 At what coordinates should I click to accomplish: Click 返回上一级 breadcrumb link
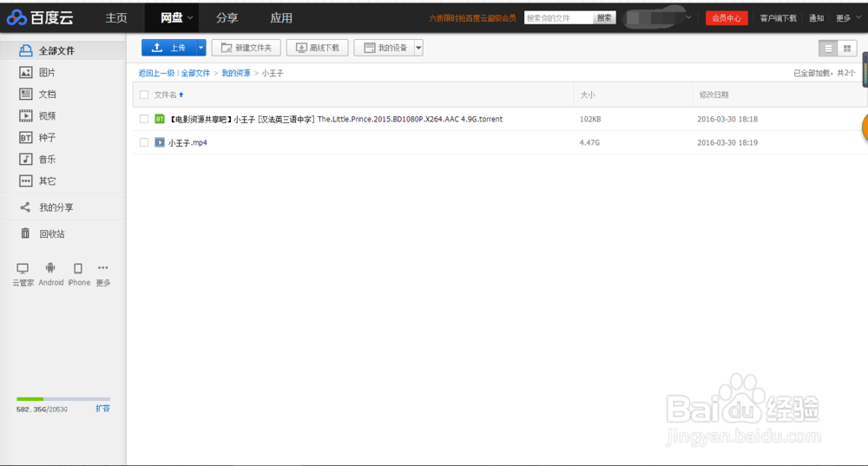click(156, 73)
